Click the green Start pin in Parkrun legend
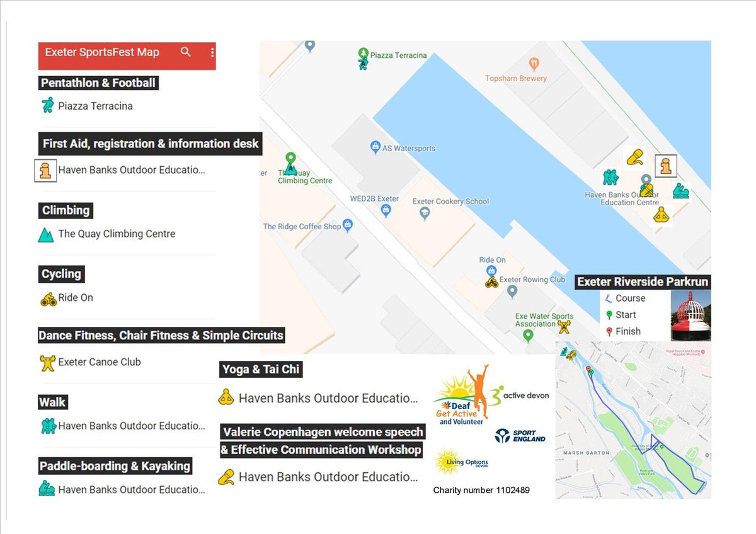The height and width of the screenshot is (534, 756). pos(609,315)
